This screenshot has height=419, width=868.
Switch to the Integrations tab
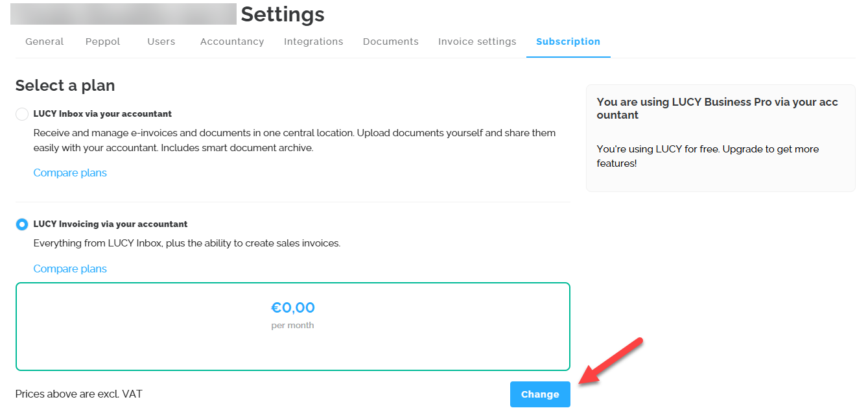(x=313, y=42)
